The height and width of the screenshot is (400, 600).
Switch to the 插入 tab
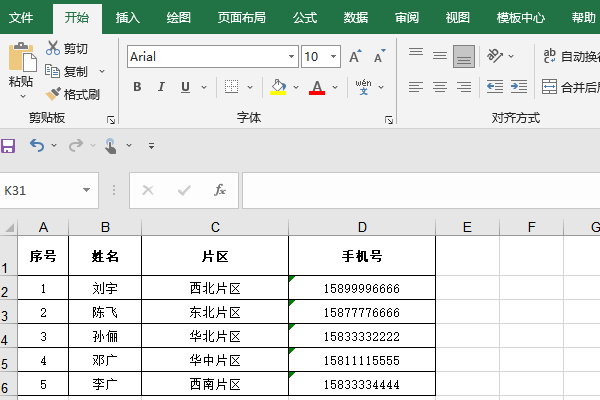click(128, 17)
